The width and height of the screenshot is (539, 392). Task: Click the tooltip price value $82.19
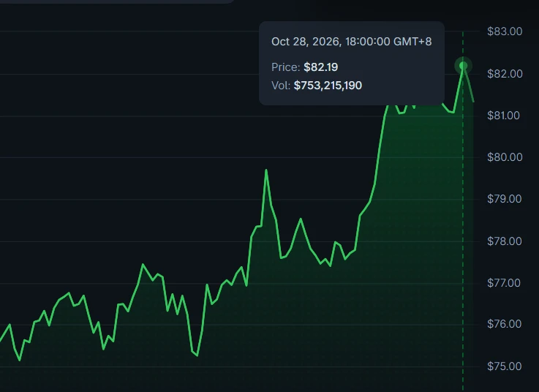pyautogui.click(x=321, y=67)
